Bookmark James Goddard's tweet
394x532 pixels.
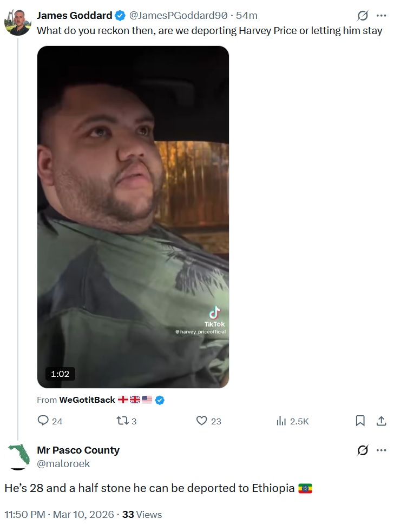360,421
